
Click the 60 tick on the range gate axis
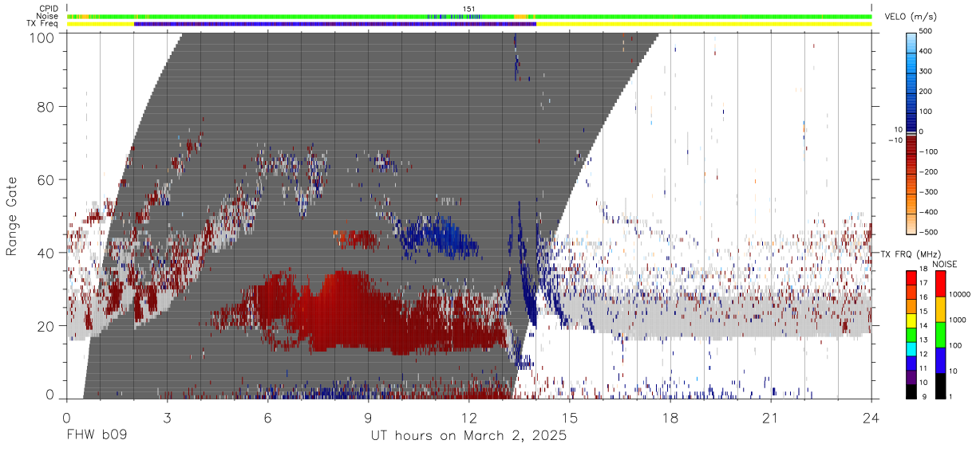(x=46, y=180)
